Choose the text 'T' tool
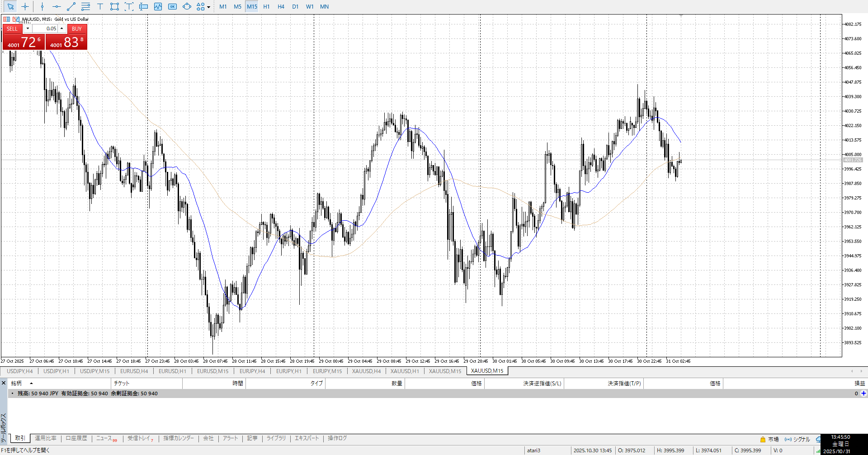 [100, 6]
